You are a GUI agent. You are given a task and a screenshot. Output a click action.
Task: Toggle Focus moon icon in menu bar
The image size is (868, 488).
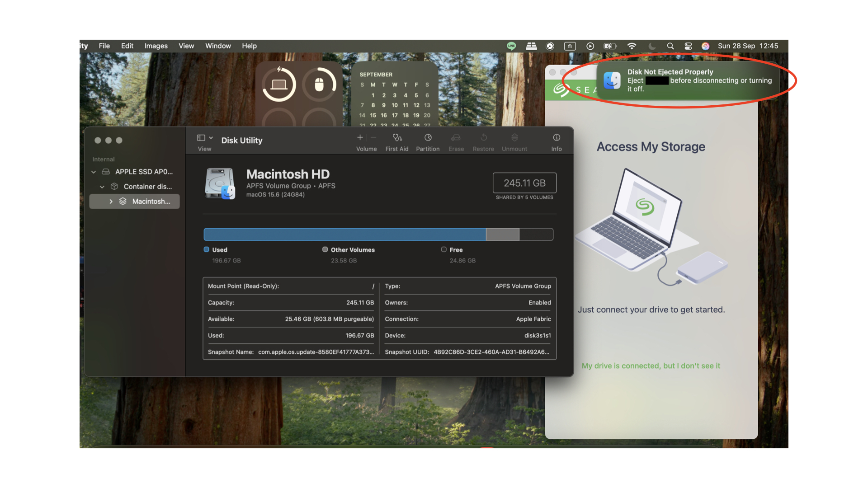point(651,46)
